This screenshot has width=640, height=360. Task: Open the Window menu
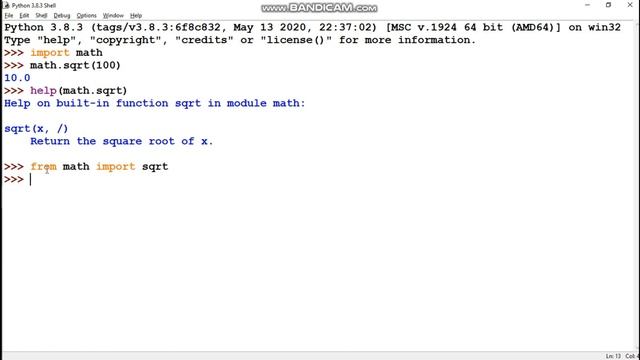click(113, 16)
